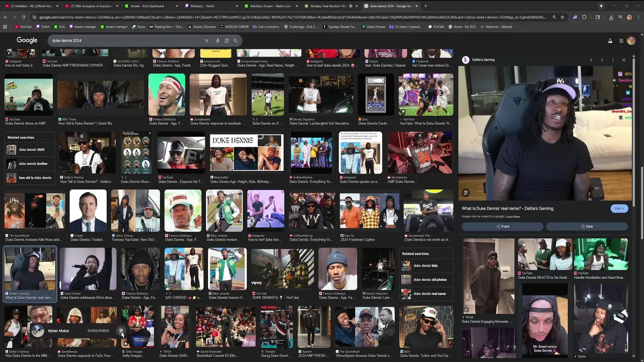The height and width of the screenshot is (362, 644).
Task: Click the Save button
Action: click(587, 226)
